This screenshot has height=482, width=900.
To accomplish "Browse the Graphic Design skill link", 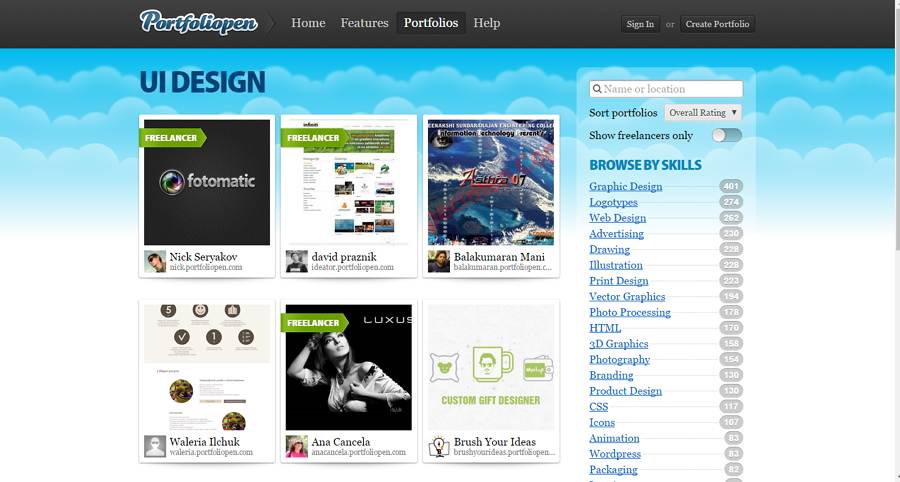I will [625, 186].
